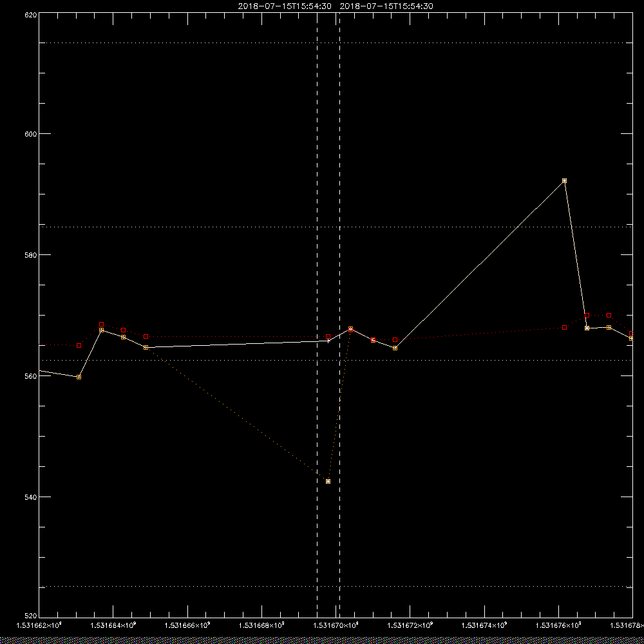Click the y-axis label 520
Screen dimensions: 644x644
[31, 616]
